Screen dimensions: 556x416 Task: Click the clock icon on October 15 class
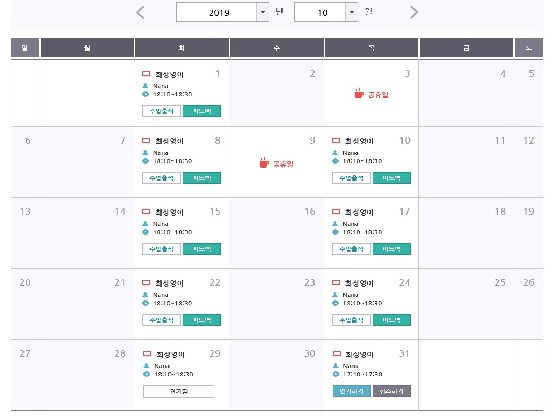point(145,232)
